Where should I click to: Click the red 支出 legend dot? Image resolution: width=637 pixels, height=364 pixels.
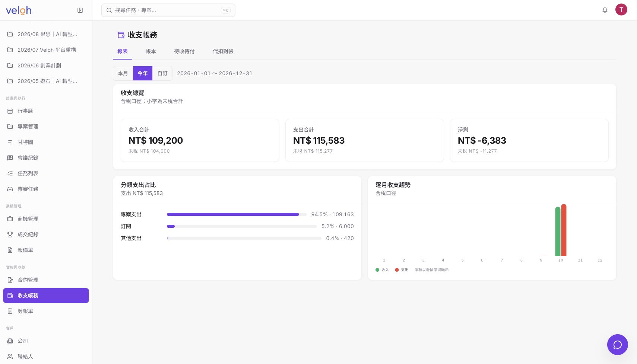coord(397,270)
